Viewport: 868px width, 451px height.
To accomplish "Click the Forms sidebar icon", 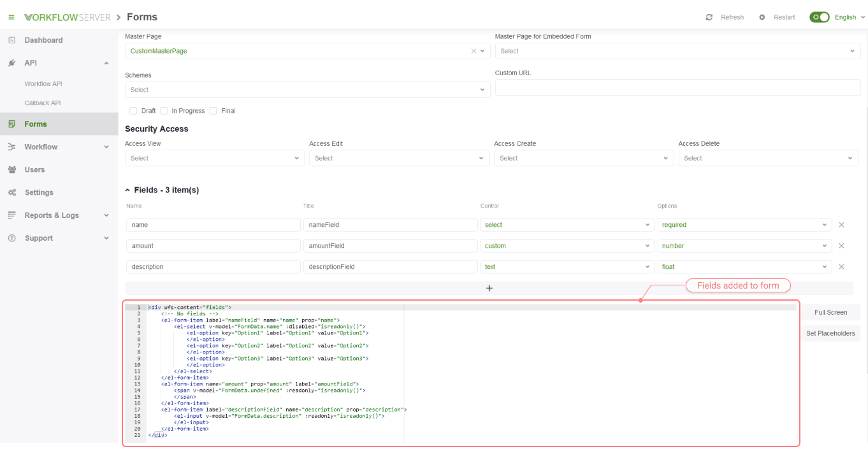I will click(11, 124).
